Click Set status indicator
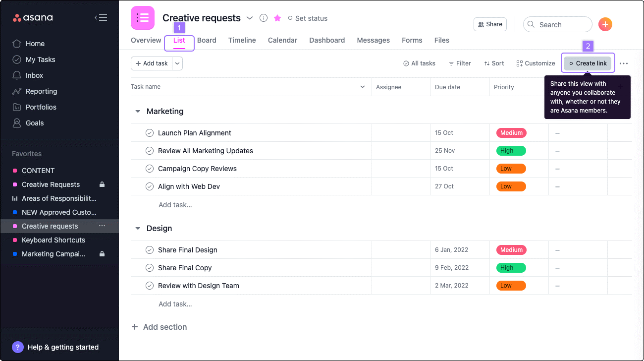 coord(308,18)
